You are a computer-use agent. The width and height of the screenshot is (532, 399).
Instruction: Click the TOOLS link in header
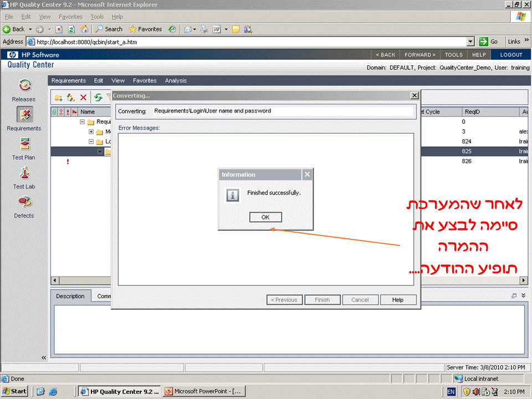[454, 55]
